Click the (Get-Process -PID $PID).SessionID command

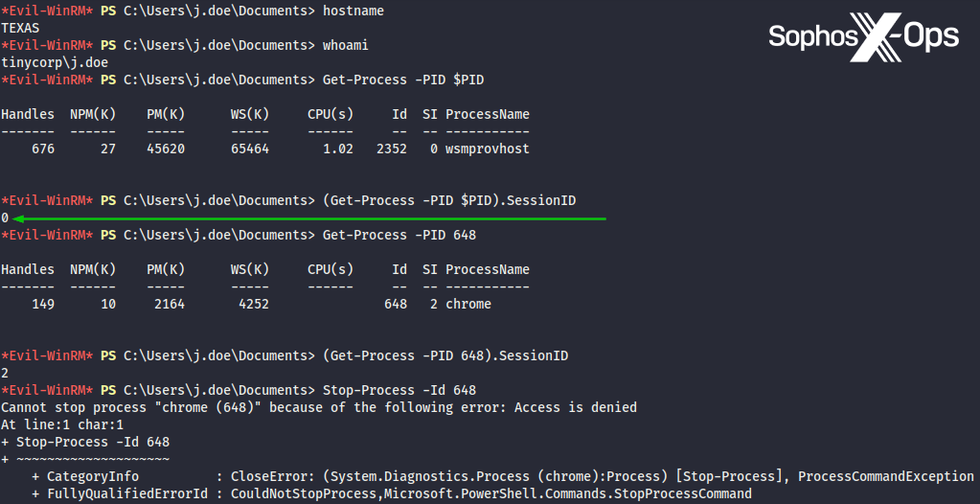click(x=449, y=200)
